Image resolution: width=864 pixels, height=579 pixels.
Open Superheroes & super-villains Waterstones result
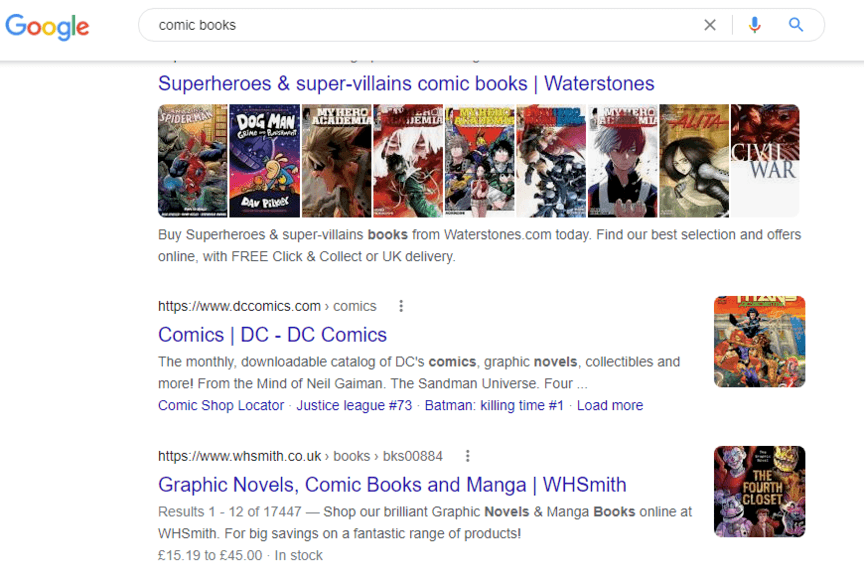[406, 83]
